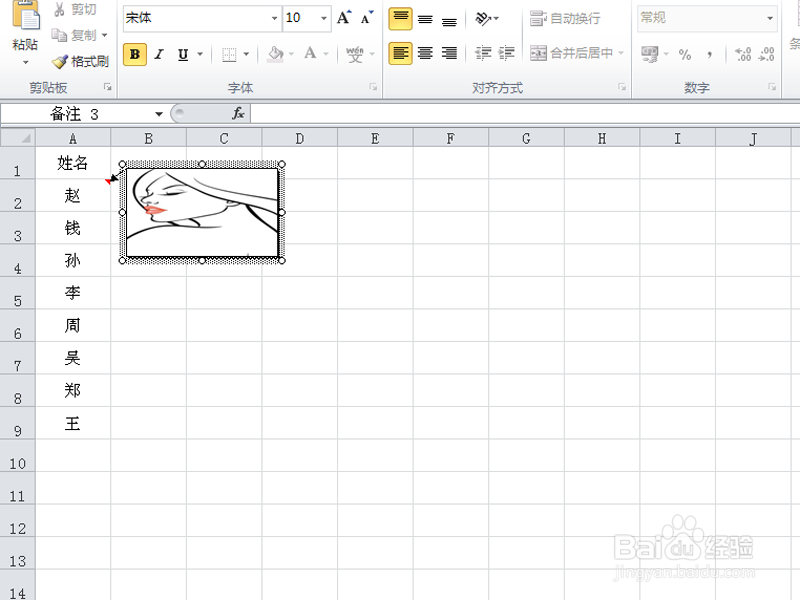Click the cell borders icon
This screenshot has height=600, width=800.
[x=229, y=54]
